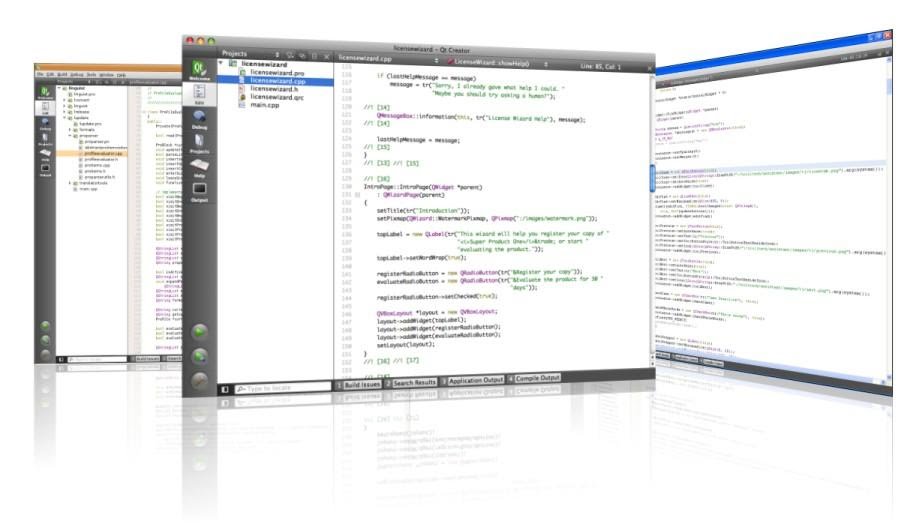
Task: Click the Output mode icon in left window
Action: 45,170
